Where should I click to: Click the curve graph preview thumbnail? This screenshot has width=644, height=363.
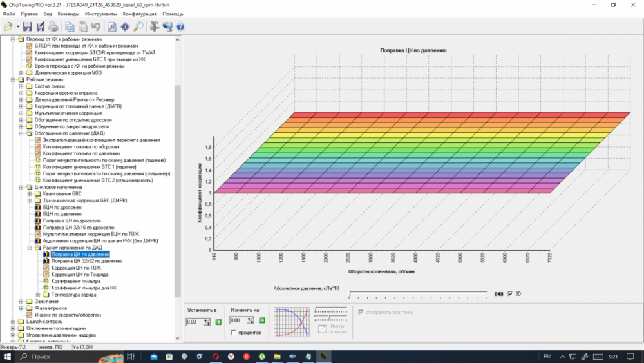pyautogui.click(x=292, y=321)
